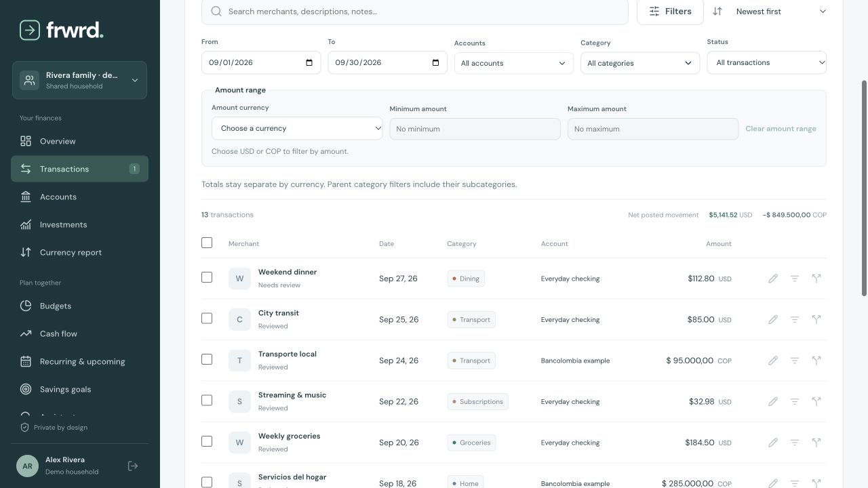Click the pencil edit icon for Weekly groceries
Image resolution: width=868 pixels, height=488 pixels.
click(773, 443)
